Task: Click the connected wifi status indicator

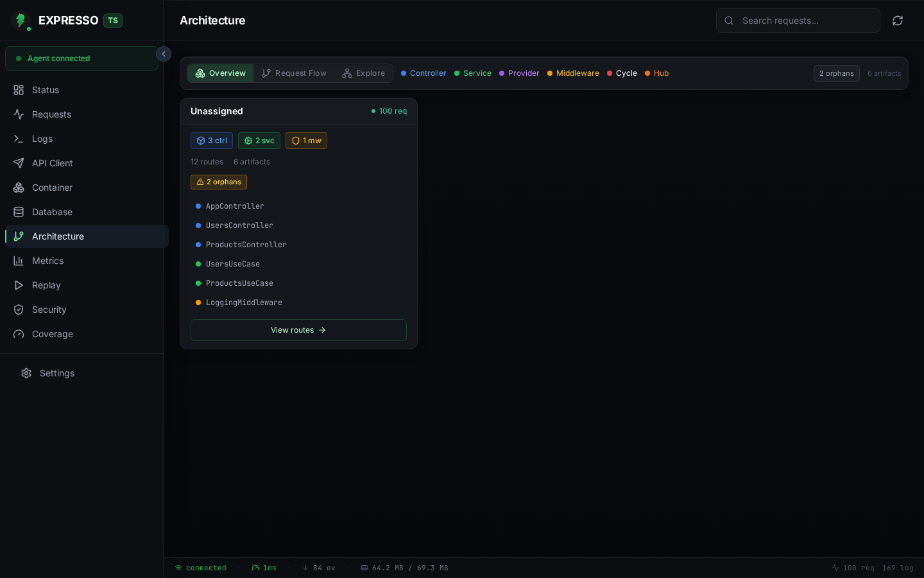Action: pos(201,568)
